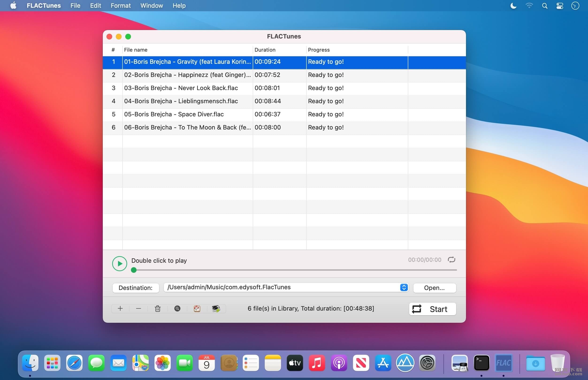Image resolution: width=588 pixels, height=380 pixels.
Task: Sort by the File name column header
Action: [x=187, y=50]
